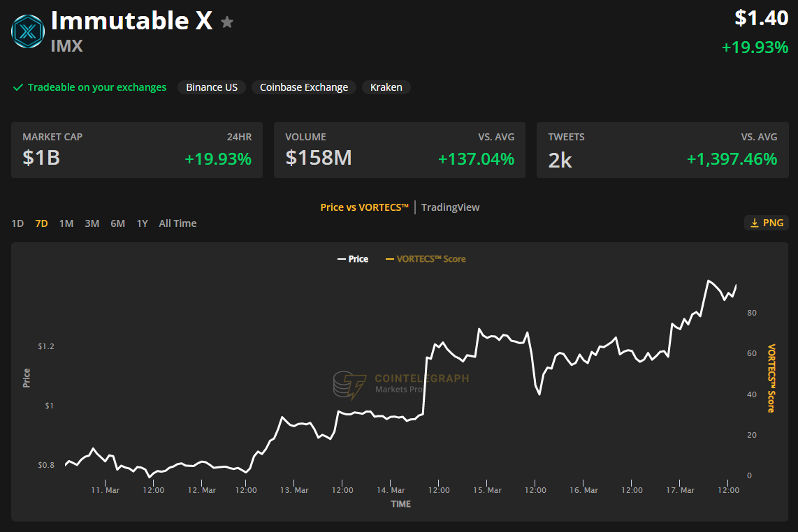This screenshot has width=798, height=532.
Task: Click the Immutable X logo icon
Action: 28,31
